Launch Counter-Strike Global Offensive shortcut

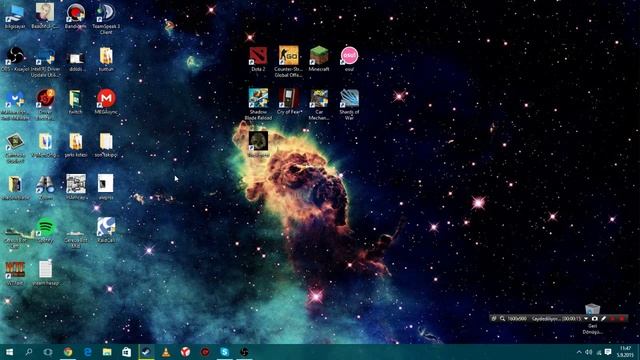point(289,56)
